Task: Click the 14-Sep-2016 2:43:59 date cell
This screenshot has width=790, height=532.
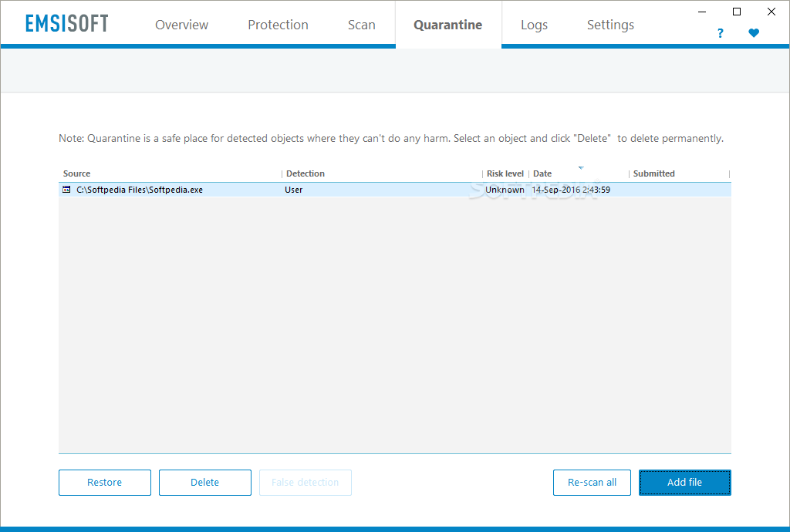Action: 571,190
